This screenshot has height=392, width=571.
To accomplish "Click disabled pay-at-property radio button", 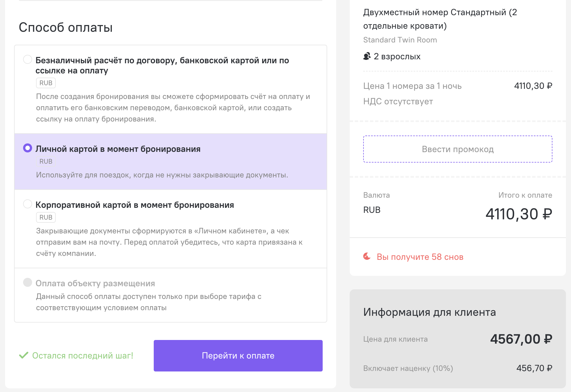I will click(x=28, y=282).
